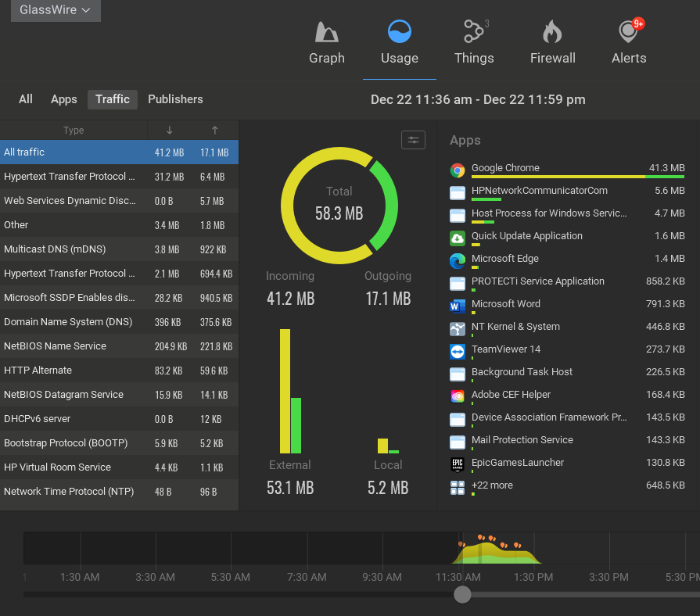The height and width of the screenshot is (616, 700).
Task: Open the Alerts icon with 9+ badge
Action: click(x=630, y=30)
